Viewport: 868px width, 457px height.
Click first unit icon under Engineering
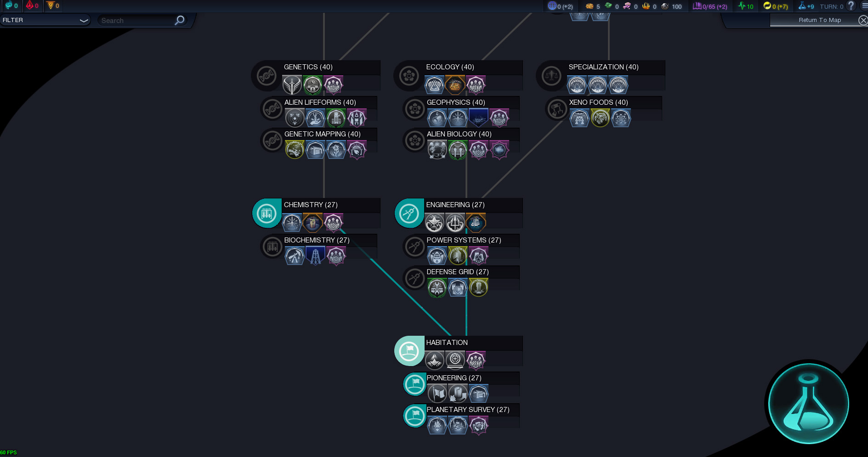(x=434, y=223)
